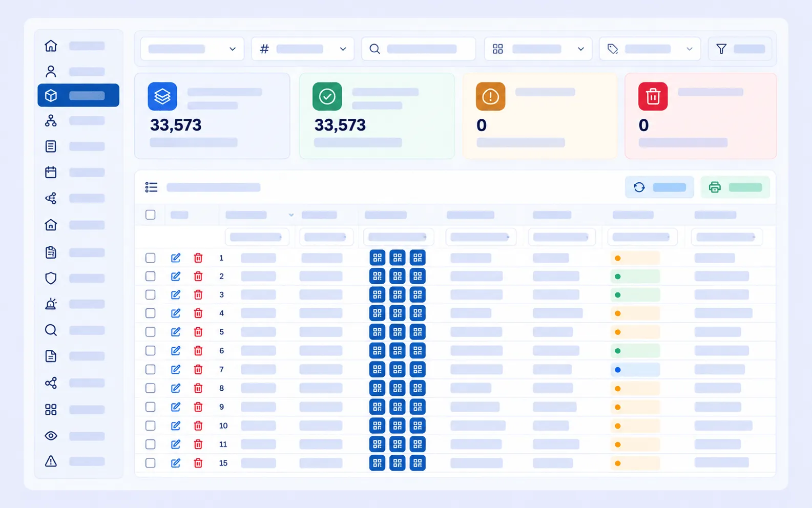Click the red trash icon in row 4
812x508 pixels.
198,313
